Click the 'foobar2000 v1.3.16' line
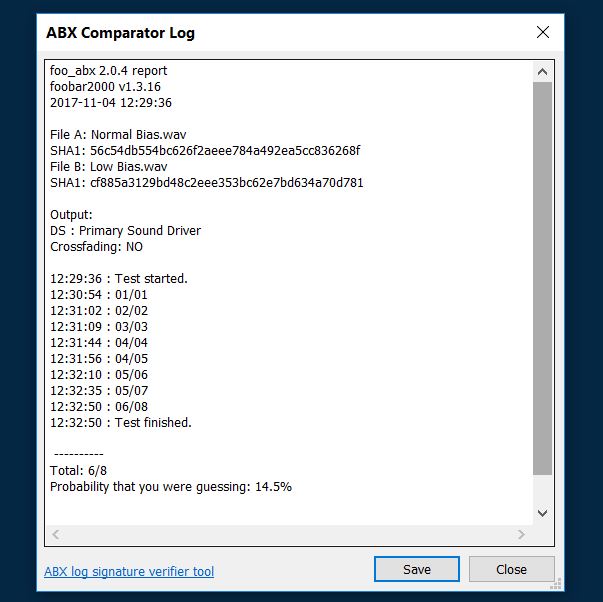Viewport: 603px width, 602px height. pyautogui.click(x=105, y=87)
